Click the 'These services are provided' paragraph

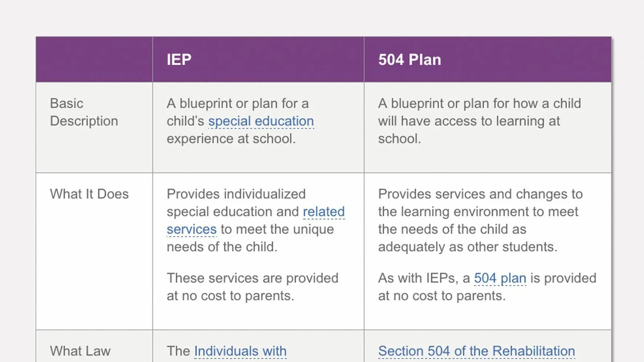tap(252, 287)
